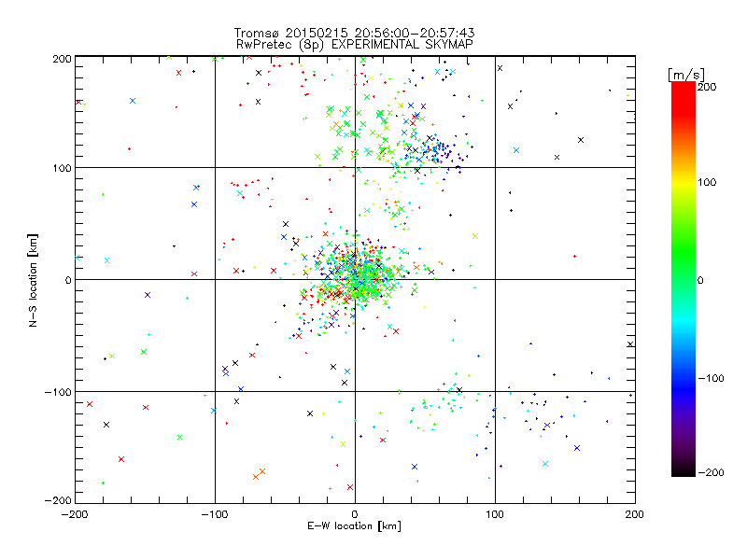Click the x-axis tick label '0'

355,514
